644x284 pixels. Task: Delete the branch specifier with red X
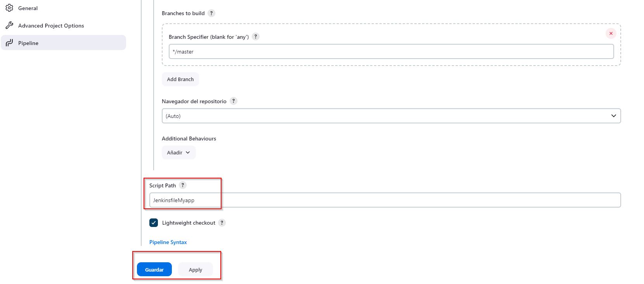point(611,33)
